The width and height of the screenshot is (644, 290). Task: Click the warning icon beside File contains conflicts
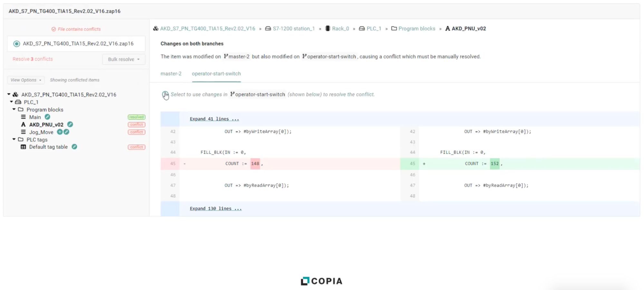[x=53, y=29]
